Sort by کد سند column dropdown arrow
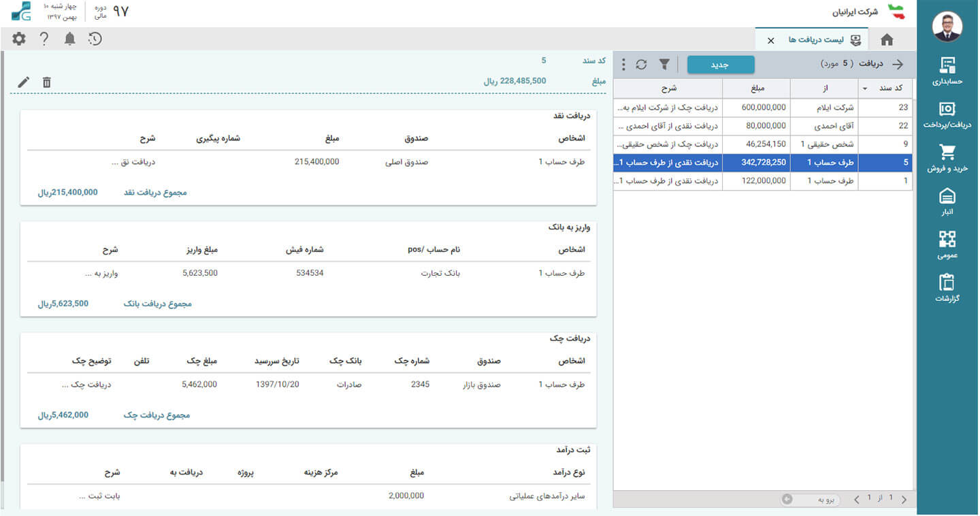Image resolution: width=980 pixels, height=516 pixels. click(x=865, y=89)
